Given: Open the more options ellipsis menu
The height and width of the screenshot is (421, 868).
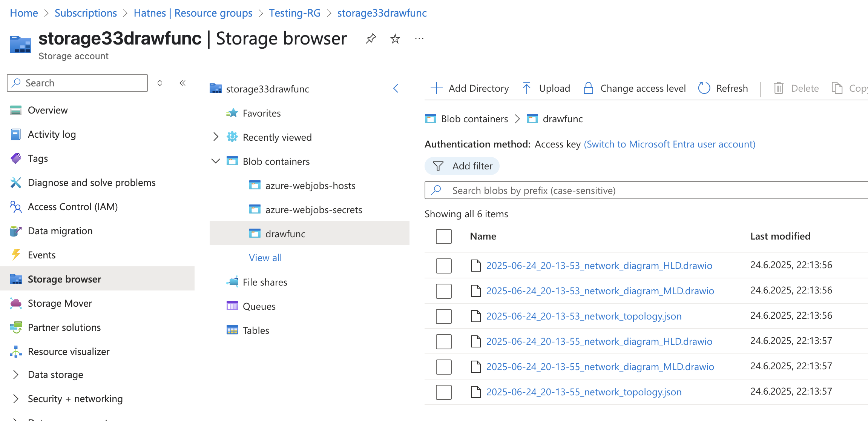Looking at the screenshot, I should pos(419,38).
